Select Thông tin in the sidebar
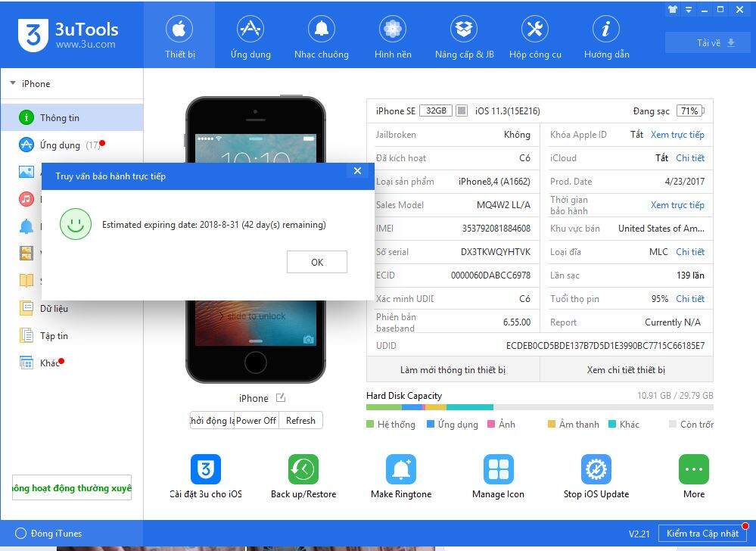The width and height of the screenshot is (756, 551). 60,118
